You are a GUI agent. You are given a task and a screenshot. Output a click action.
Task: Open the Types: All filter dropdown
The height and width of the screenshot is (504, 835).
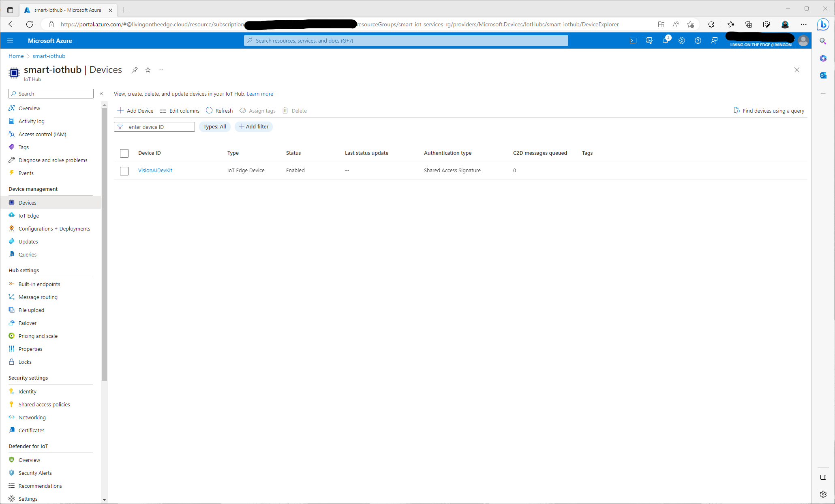pyautogui.click(x=214, y=127)
